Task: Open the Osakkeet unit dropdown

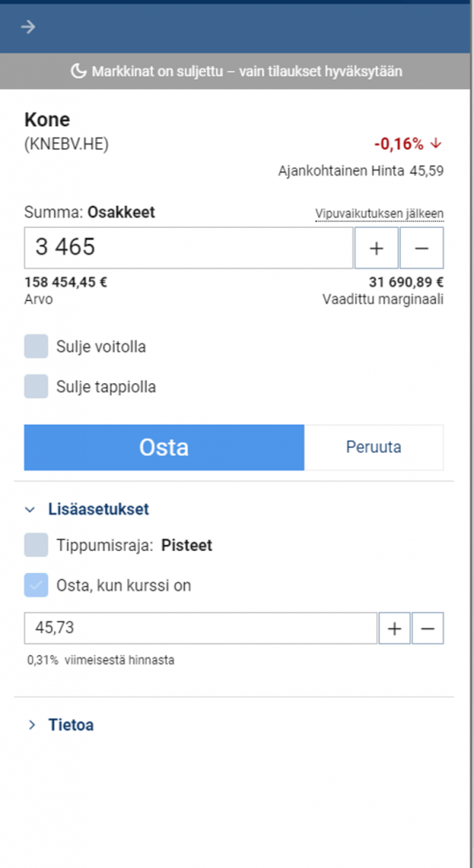Action: pos(121,213)
